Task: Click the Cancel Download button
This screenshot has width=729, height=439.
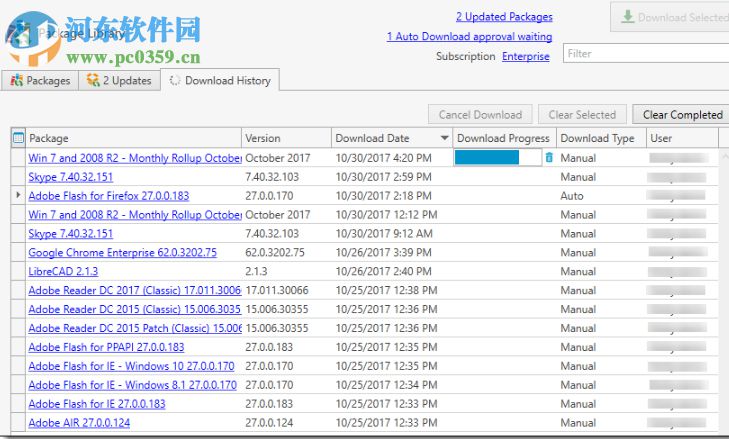Action: click(480, 114)
